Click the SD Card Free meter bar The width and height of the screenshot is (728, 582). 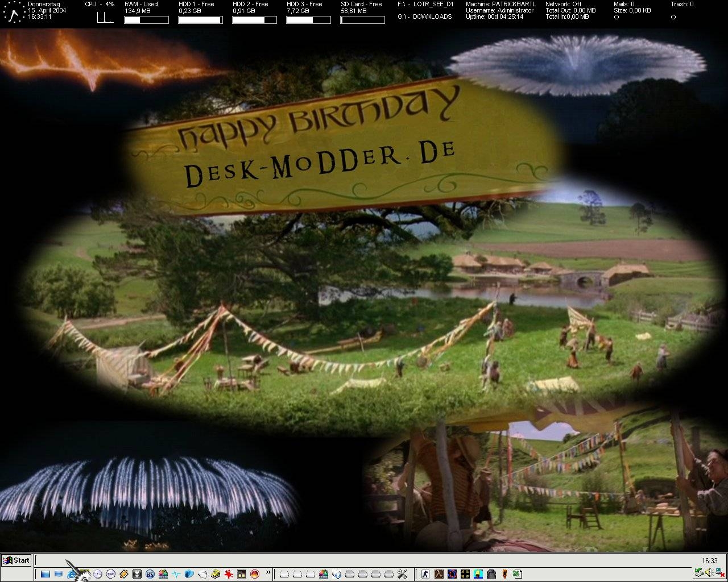pos(362,20)
